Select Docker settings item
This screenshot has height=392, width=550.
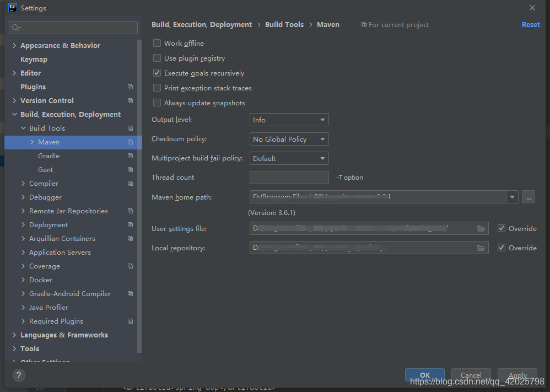point(41,280)
